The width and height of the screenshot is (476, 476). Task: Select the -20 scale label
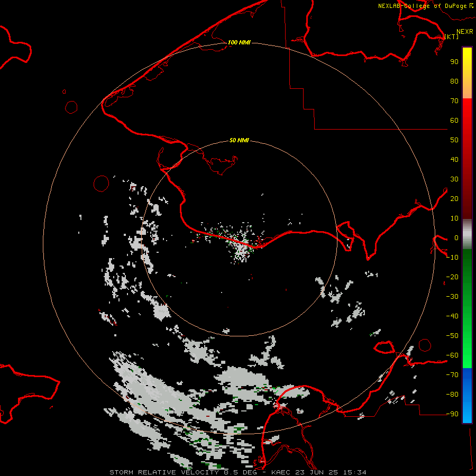[452, 277]
